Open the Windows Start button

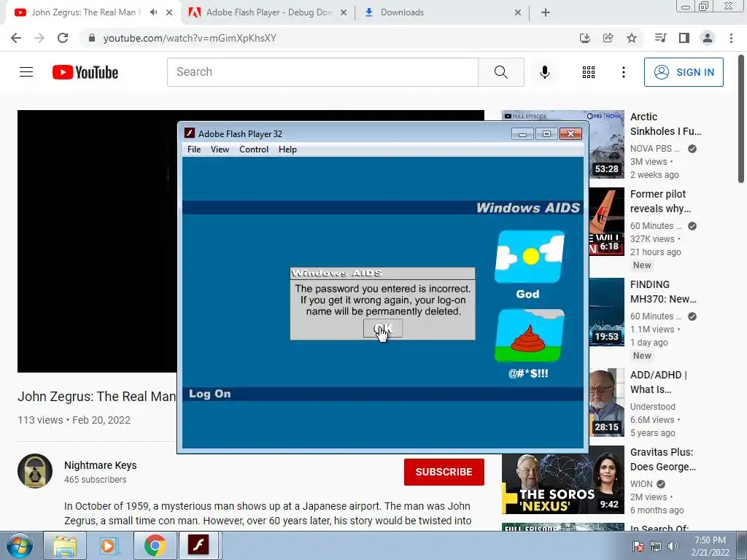point(20,545)
